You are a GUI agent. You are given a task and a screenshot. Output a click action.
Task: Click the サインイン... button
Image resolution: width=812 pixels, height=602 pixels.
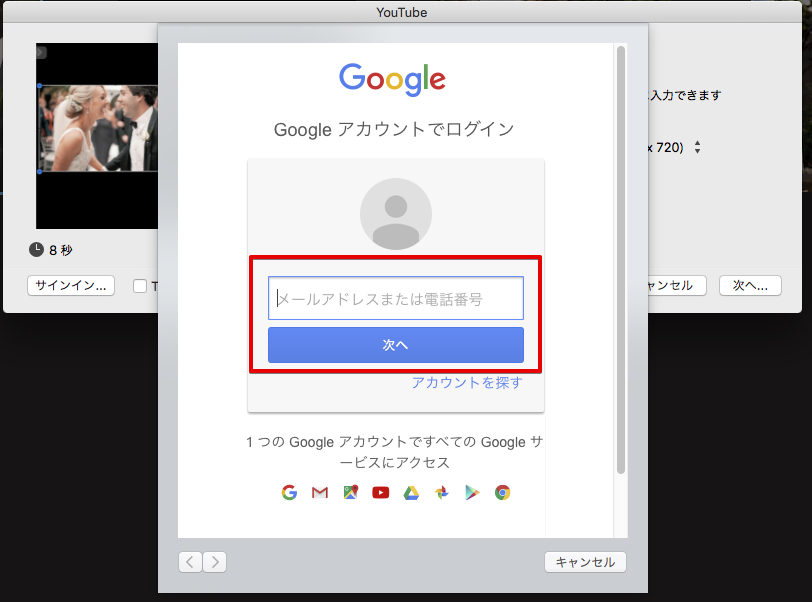tap(71, 286)
